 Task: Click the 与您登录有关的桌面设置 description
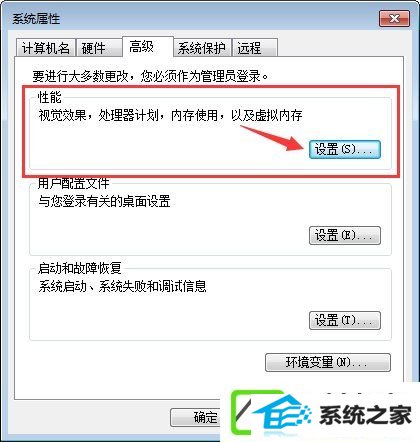point(104,201)
